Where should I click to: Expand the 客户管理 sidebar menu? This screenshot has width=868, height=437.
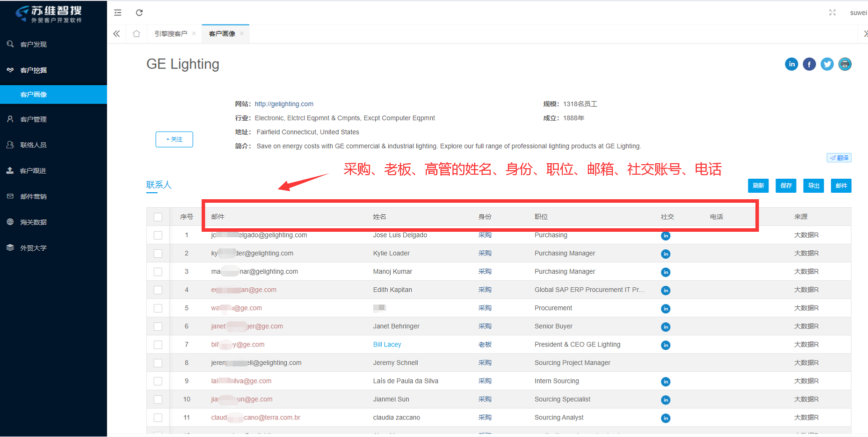coord(34,119)
